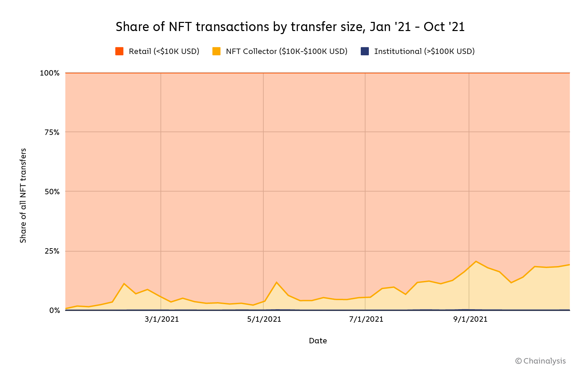The width and height of the screenshot is (588, 375).
Task: Toggle the Retail (<$10K USD) legend label
Action: click(164, 51)
